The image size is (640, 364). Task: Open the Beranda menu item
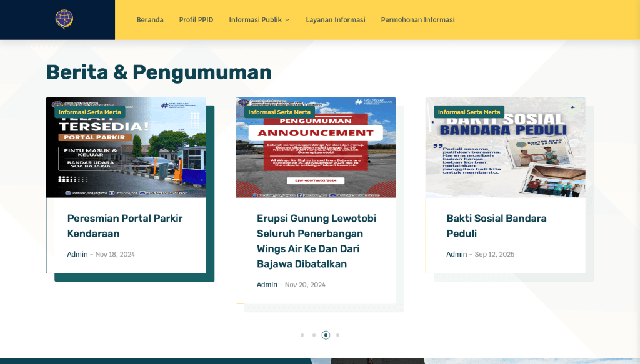pyautogui.click(x=150, y=19)
